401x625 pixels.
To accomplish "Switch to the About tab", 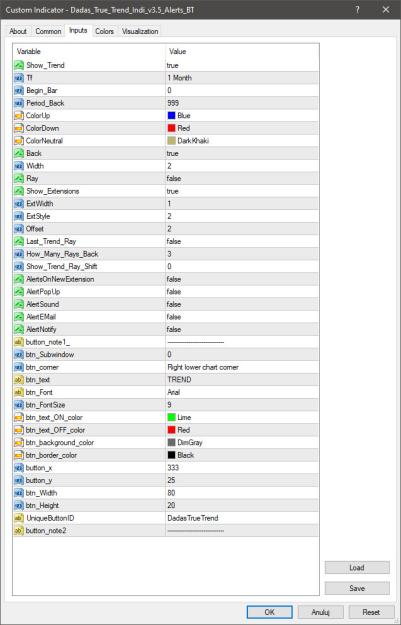I will coord(18,31).
